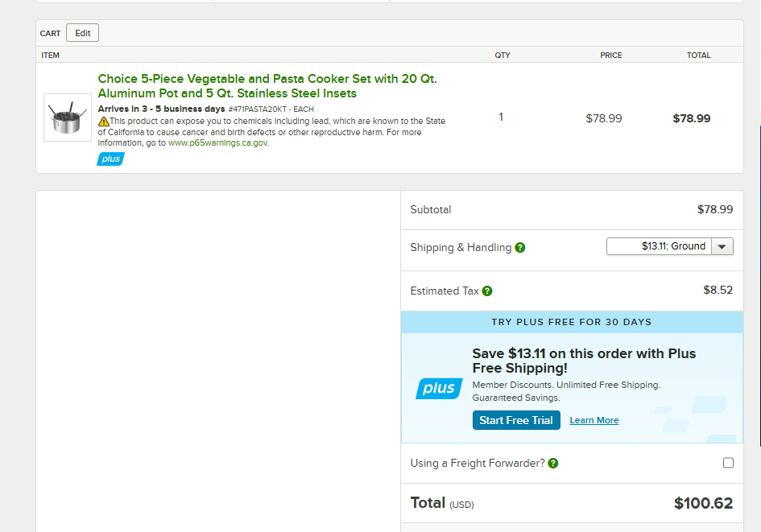
Task: Click the Save $13.11 Plus Free Shipping headline
Action: click(584, 361)
